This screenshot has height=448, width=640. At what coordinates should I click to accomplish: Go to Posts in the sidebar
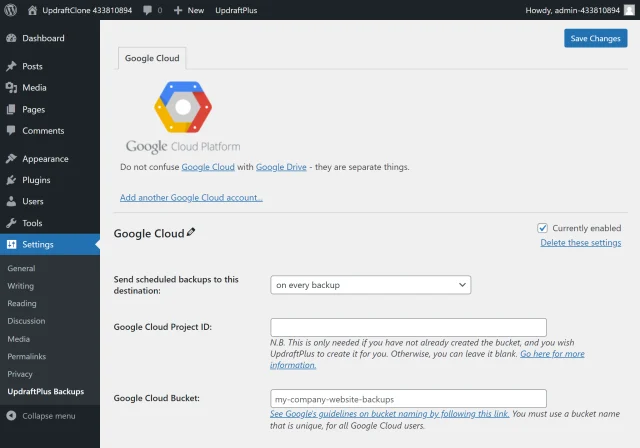[32, 66]
